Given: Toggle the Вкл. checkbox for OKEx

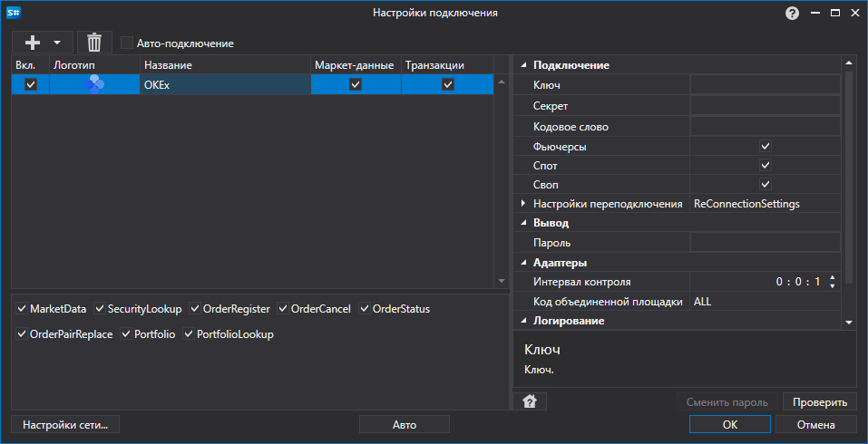Looking at the screenshot, I should coord(31,84).
